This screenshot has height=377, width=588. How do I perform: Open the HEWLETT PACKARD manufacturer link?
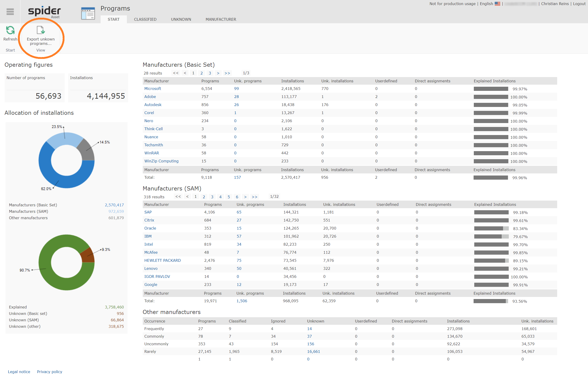click(x=163, y=260)
